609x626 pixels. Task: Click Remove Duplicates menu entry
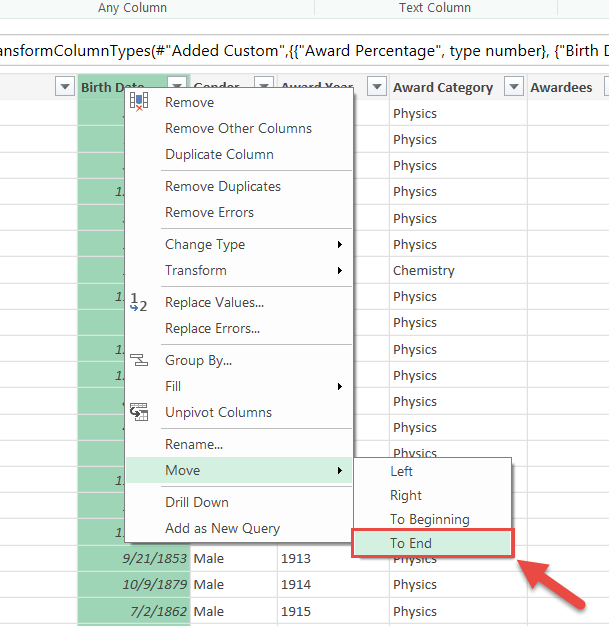(223, 186)
